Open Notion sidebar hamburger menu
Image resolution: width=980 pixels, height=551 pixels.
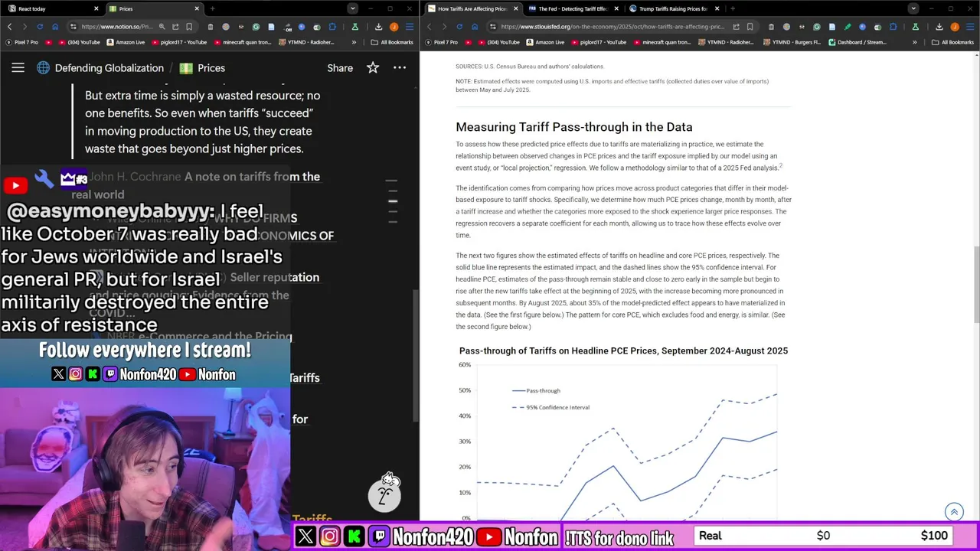pyautogui.click(x=18, y=68)
